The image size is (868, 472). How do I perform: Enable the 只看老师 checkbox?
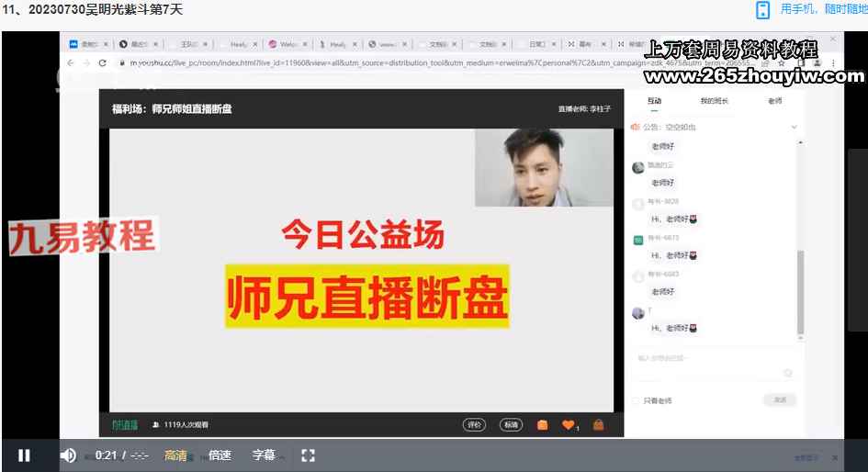point(636,400)
